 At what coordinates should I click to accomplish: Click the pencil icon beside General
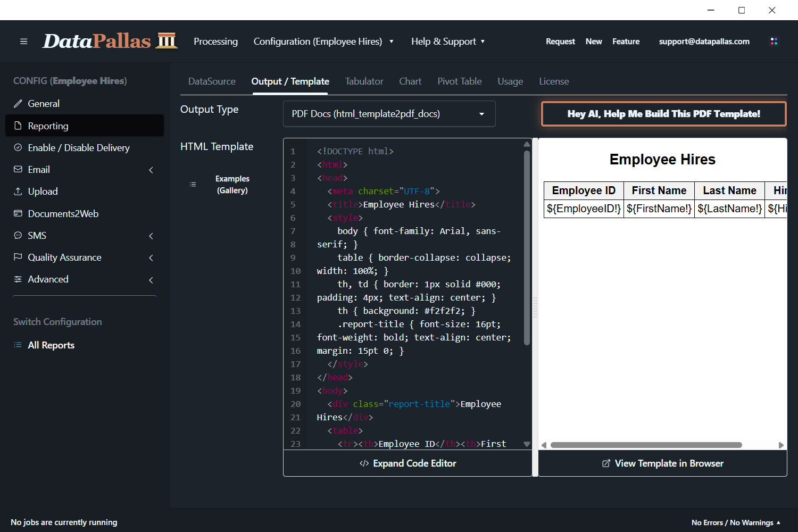[18, 104]
